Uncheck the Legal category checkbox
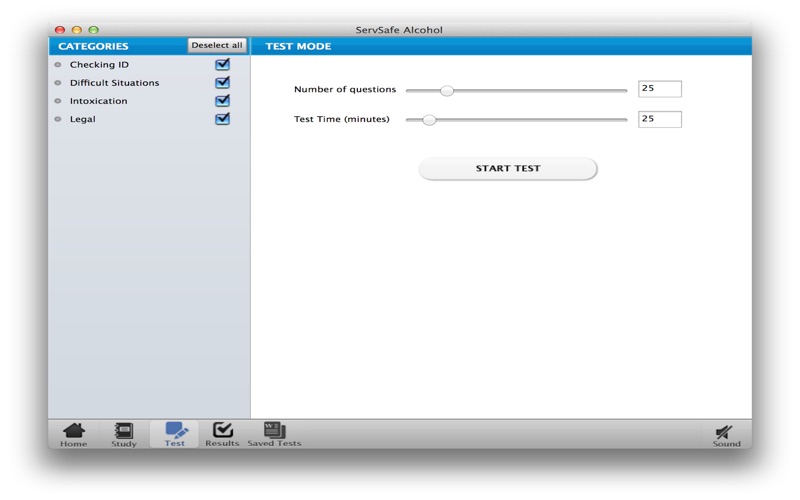 point(222,119)
